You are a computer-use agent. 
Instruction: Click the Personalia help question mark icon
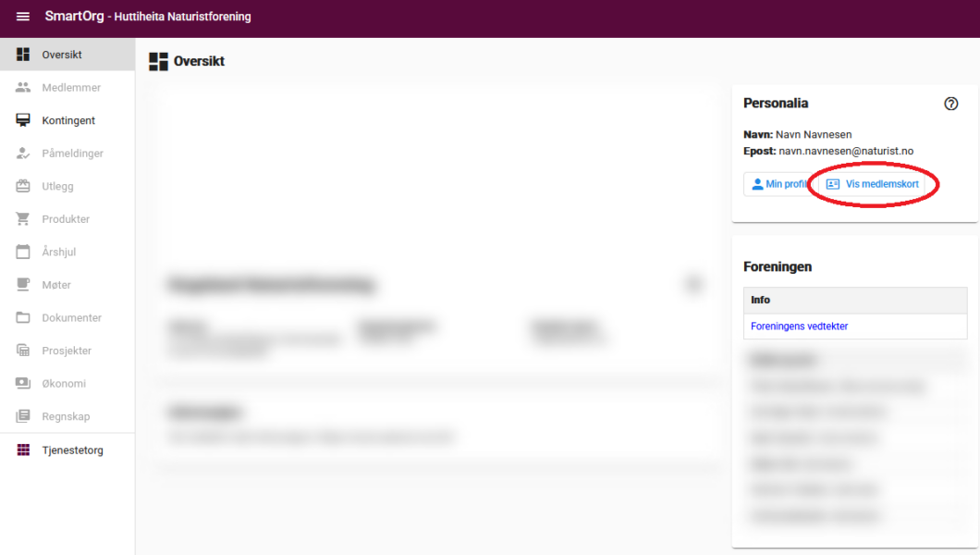[950, 104]
